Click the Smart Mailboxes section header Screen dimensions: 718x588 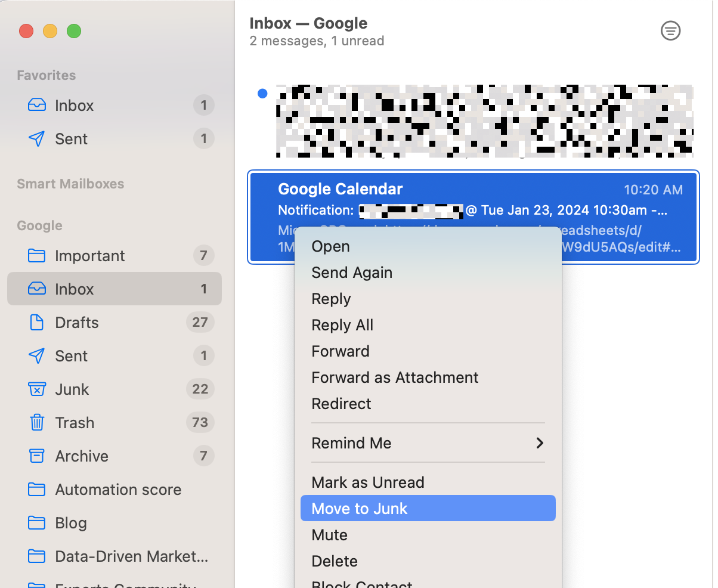tap(70, 184)
